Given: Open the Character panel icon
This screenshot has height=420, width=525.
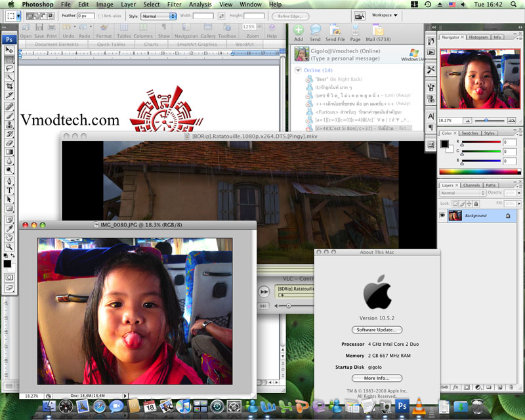Looking at the screenshot, I should click(x=430, y=116).
